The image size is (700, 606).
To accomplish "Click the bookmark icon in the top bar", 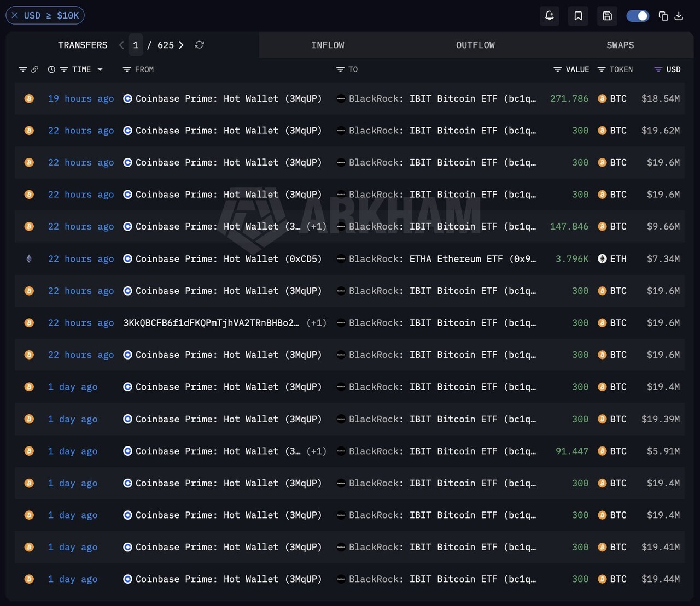I will pyautogui.click(x=578, y=16).
